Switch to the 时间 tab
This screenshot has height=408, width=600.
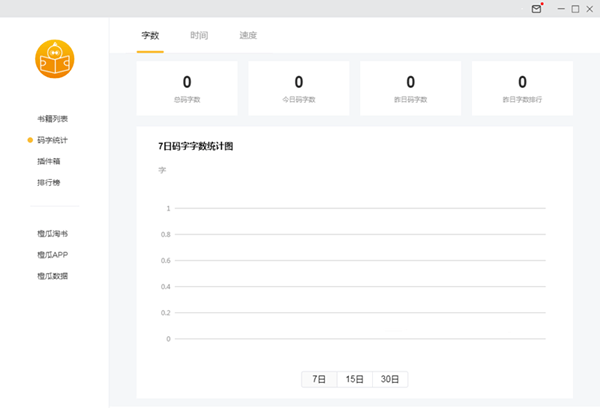tap(199, 36)
